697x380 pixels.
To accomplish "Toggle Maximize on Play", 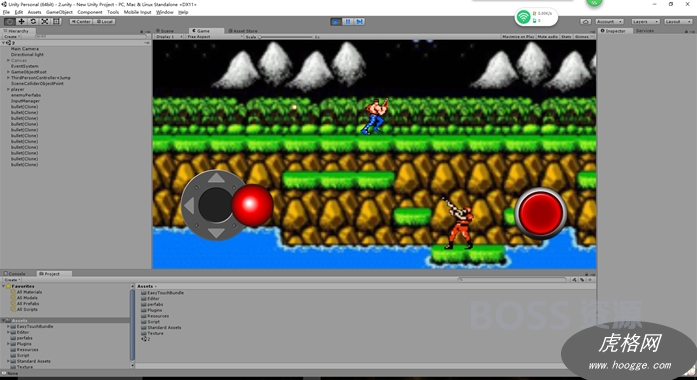I will coord(518,36).
